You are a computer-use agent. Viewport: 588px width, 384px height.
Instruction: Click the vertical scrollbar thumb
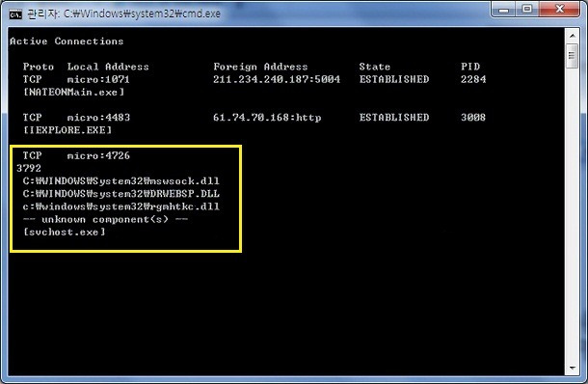[573, 56]
